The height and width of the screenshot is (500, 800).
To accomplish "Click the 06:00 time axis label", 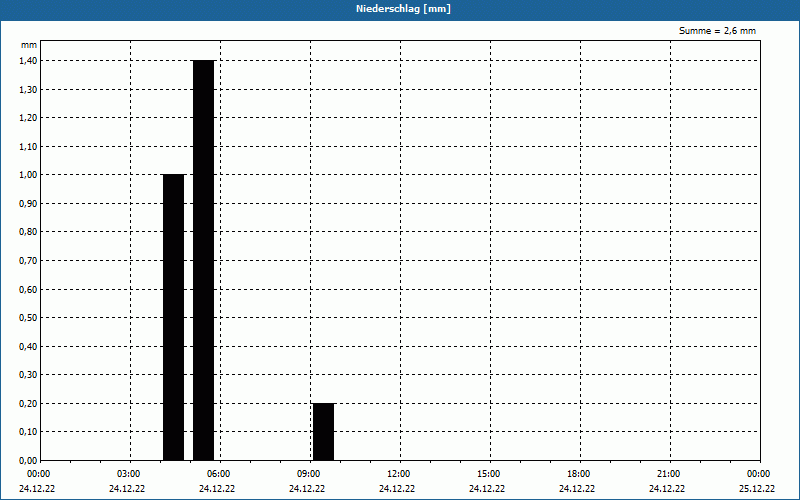I will (x=219, y=474).
